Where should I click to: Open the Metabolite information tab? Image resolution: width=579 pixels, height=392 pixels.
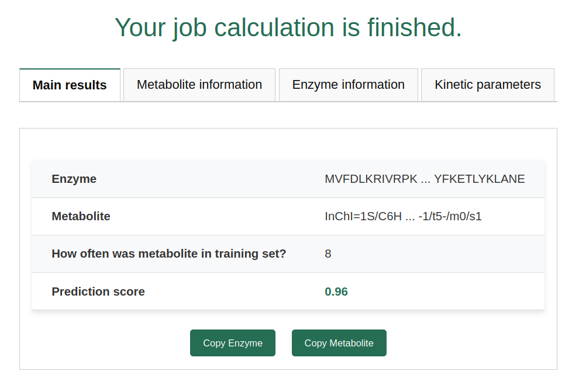199,85
